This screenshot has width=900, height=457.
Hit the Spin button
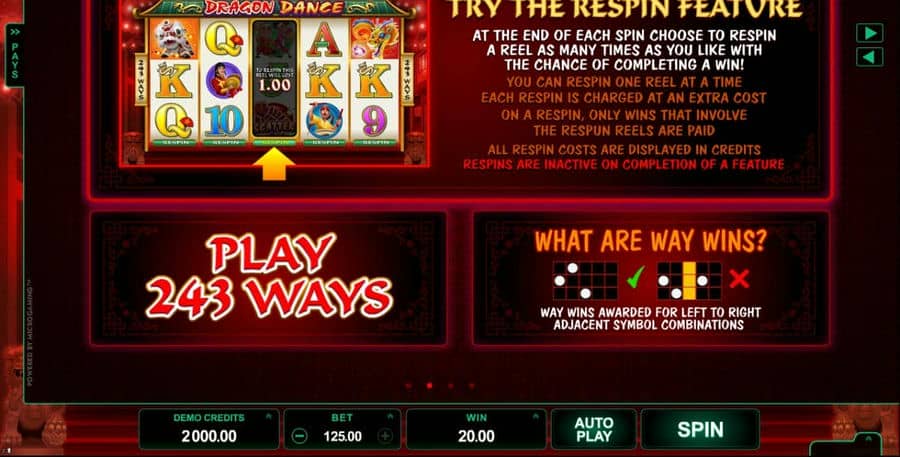[x=700, y=429]
